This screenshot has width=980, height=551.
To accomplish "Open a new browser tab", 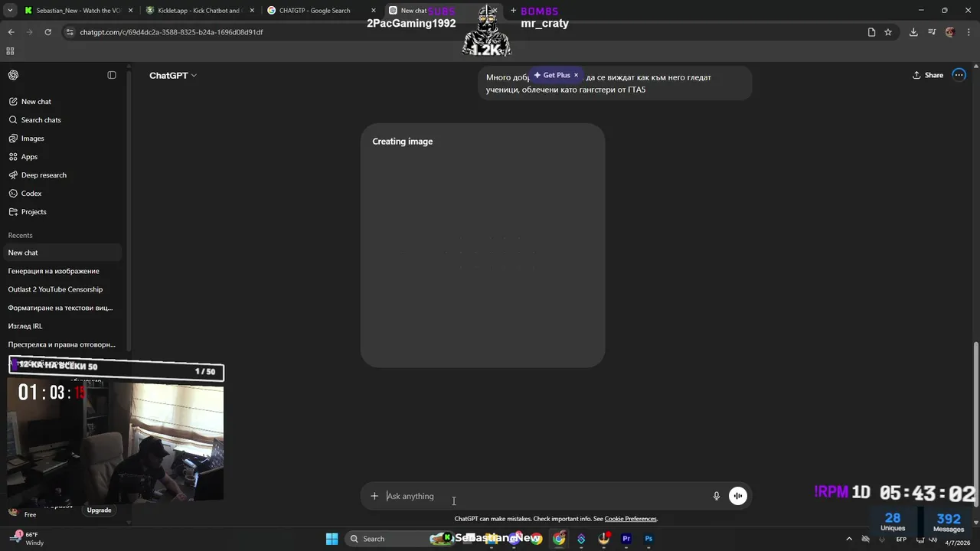I will (514, 11).
